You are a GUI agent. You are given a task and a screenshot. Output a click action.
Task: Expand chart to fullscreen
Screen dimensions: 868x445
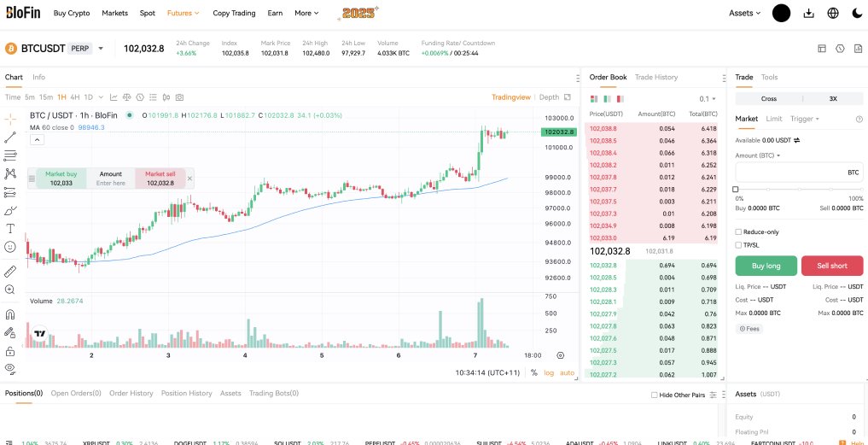[x=568, y=97]
